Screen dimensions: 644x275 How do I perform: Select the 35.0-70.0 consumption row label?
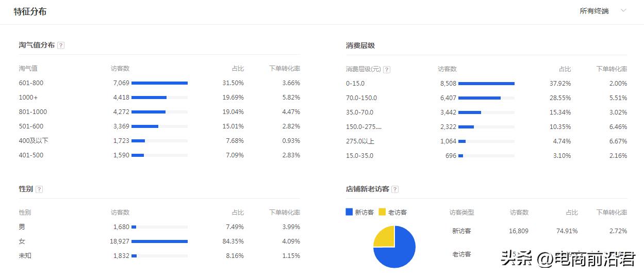point(359,112)
